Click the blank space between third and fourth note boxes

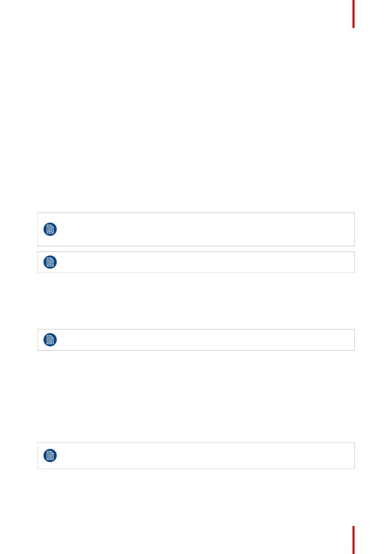pyautogui.click(x=196, y=396)
